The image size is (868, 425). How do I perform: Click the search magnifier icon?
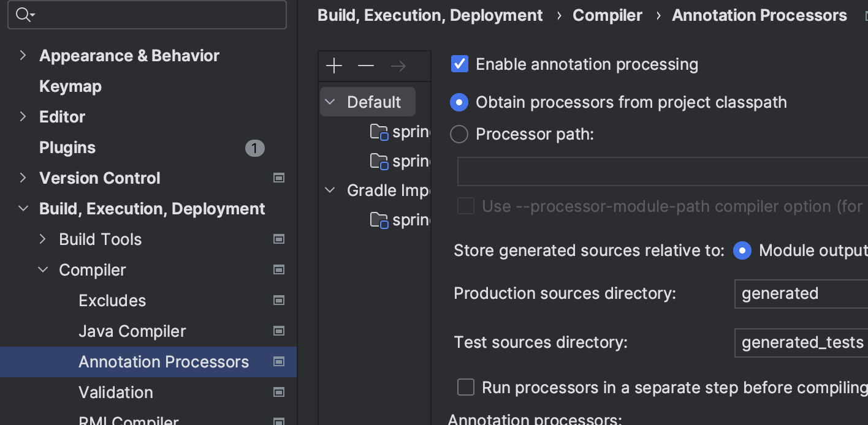coord(23,15)
